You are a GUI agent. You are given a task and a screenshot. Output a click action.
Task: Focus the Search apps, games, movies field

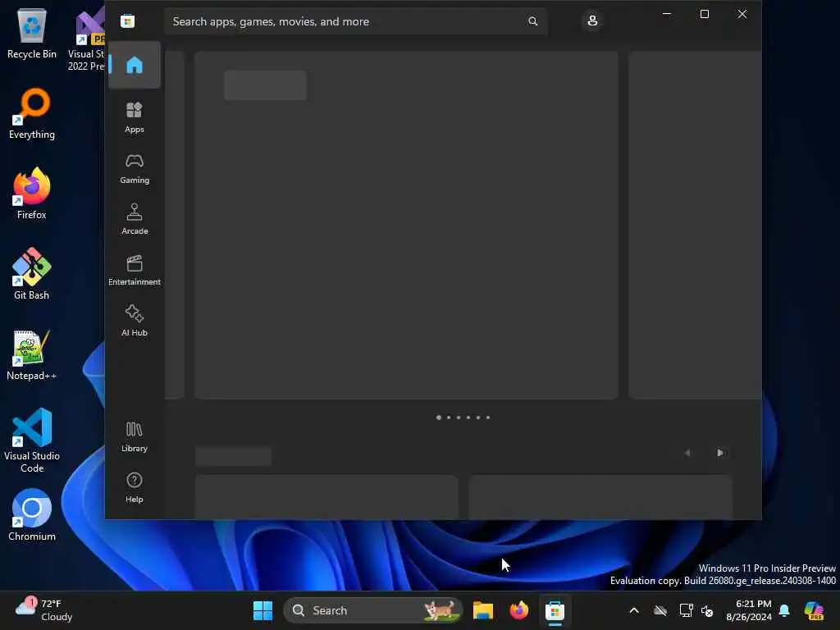(x=356, y=21)
